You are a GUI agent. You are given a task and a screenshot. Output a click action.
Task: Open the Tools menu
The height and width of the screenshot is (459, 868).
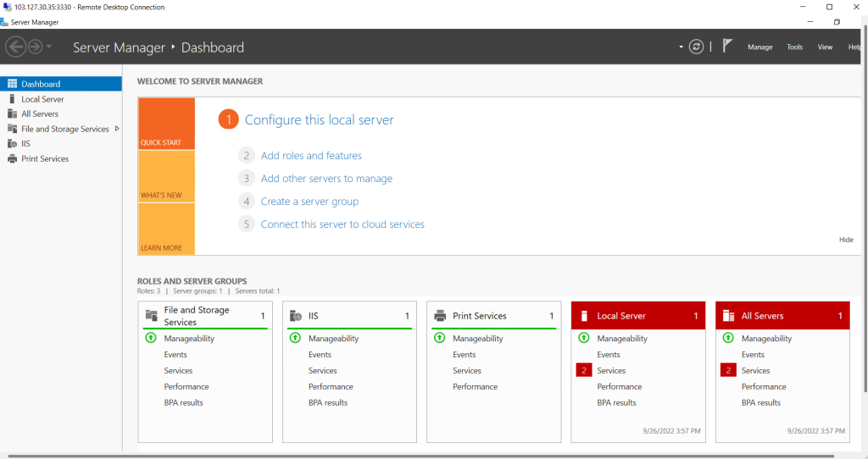point(794,47)
